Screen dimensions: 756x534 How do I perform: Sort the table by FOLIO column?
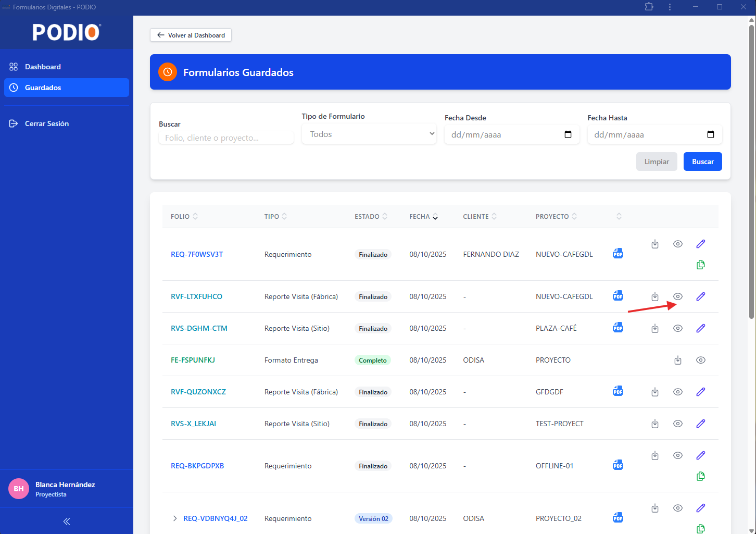coord(184,216)
